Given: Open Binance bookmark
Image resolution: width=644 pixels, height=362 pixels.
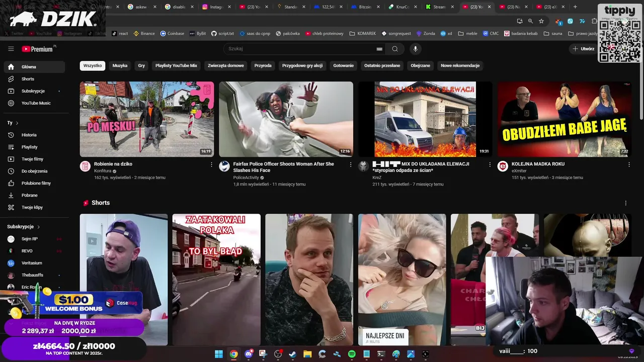Looking at the screenshot, I should pos(144,34).
